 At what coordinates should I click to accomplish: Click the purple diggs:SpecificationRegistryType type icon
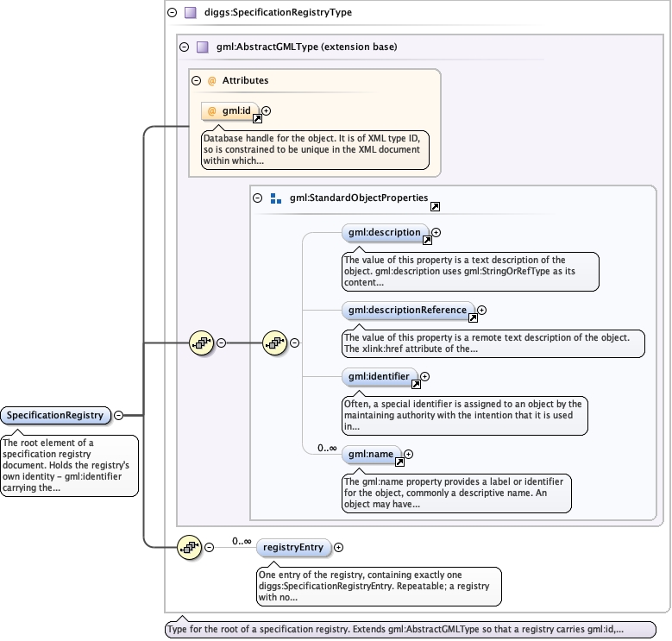pyautogui.click(x=191, y=12)
